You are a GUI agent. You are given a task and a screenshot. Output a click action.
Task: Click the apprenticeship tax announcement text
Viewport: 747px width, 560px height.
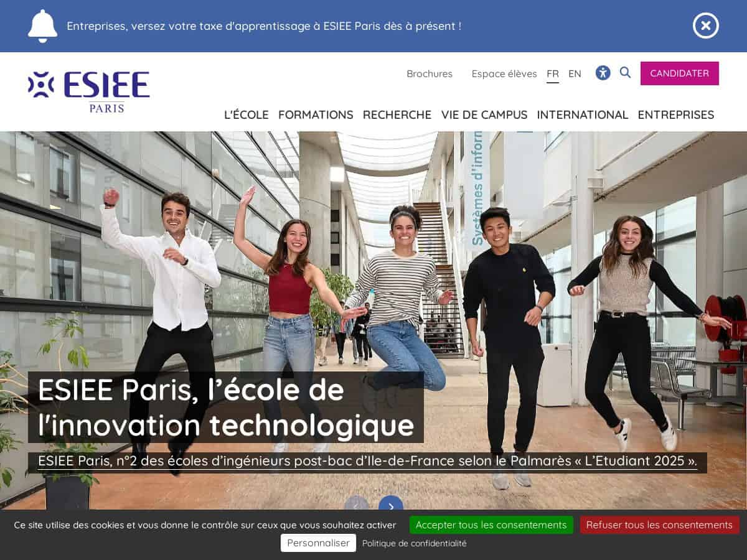(x=264, y=26)
